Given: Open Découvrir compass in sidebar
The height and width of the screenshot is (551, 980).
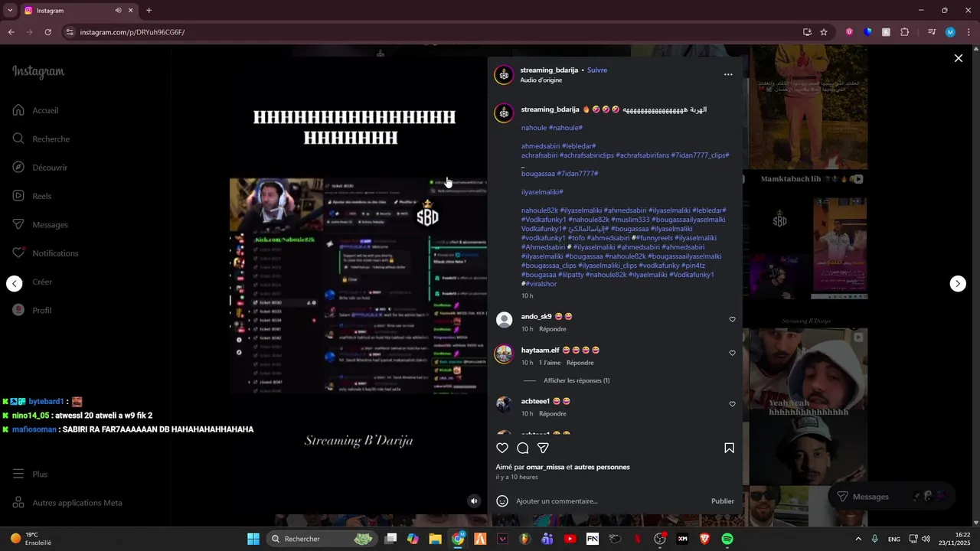Looking at the screenshot, I should tap(40, 168).
